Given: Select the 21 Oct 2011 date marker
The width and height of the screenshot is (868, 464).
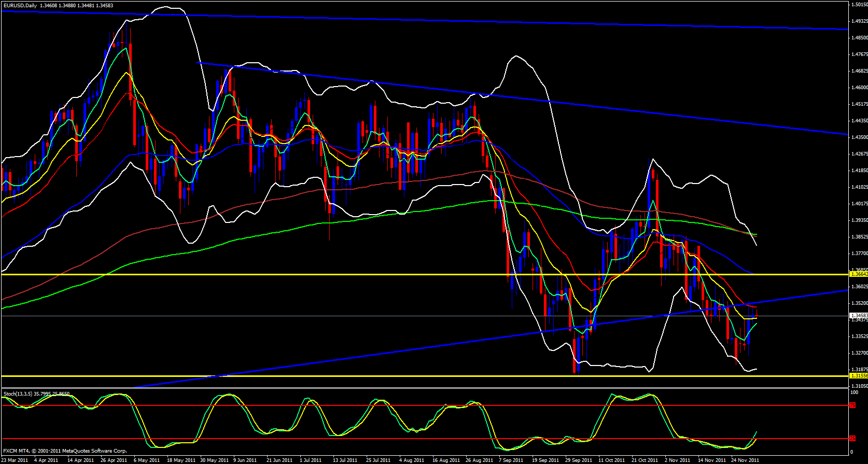Looking at the screenshot, I should pyautogui.click(x=645, y=460).
